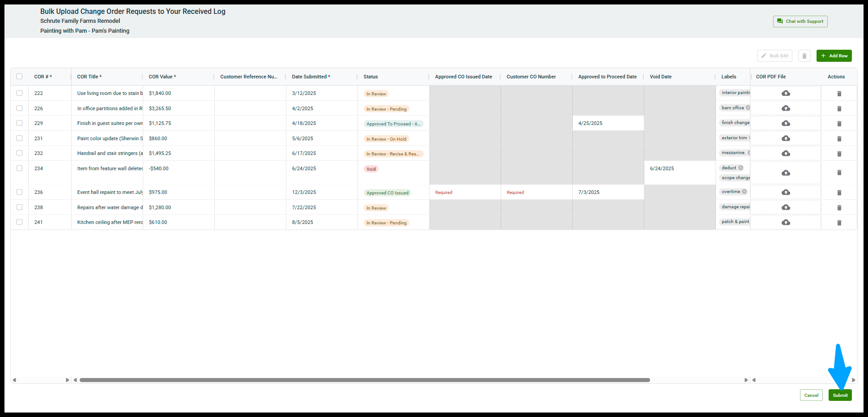Delete row for COR 226
This screenshot has height=417, width=868.
[839, 109]
